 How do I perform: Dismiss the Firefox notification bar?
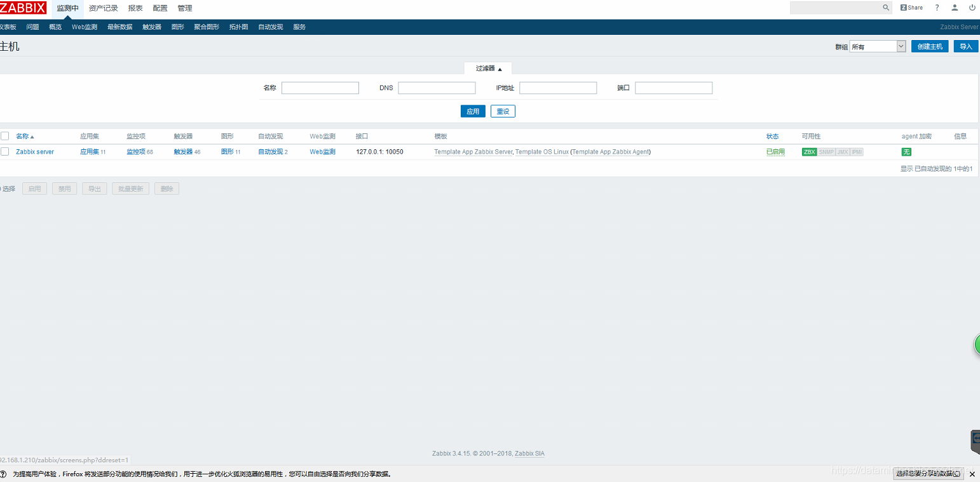point(972,474)
